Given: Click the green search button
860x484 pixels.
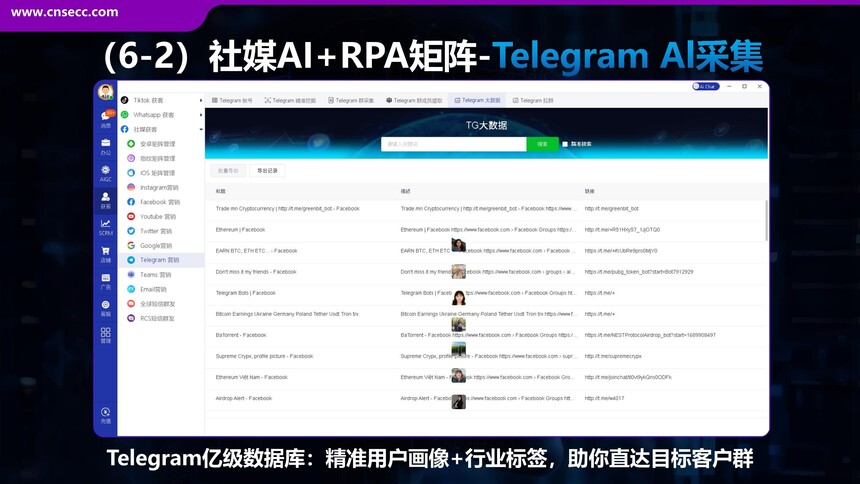Looking at the screenshot, I should coord(542,144).
